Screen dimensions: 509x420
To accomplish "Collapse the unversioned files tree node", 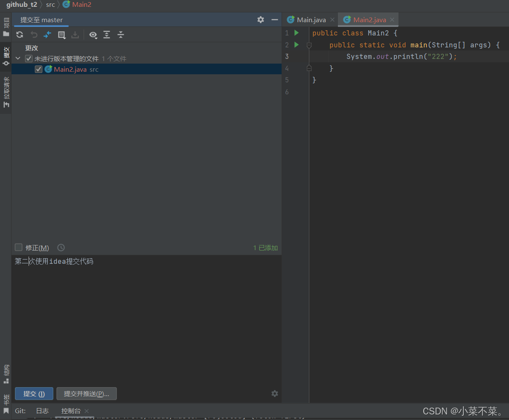I will (x=18, y=58).
